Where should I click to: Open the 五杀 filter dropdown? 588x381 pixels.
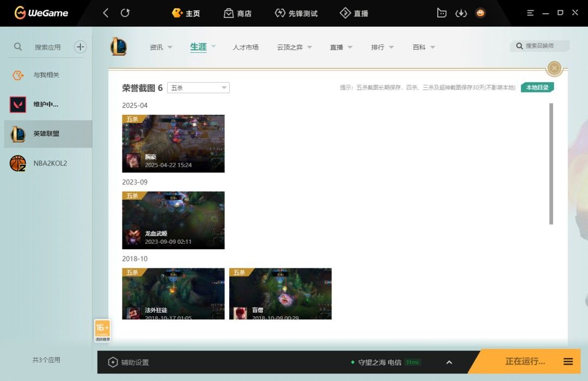(198, 88)
